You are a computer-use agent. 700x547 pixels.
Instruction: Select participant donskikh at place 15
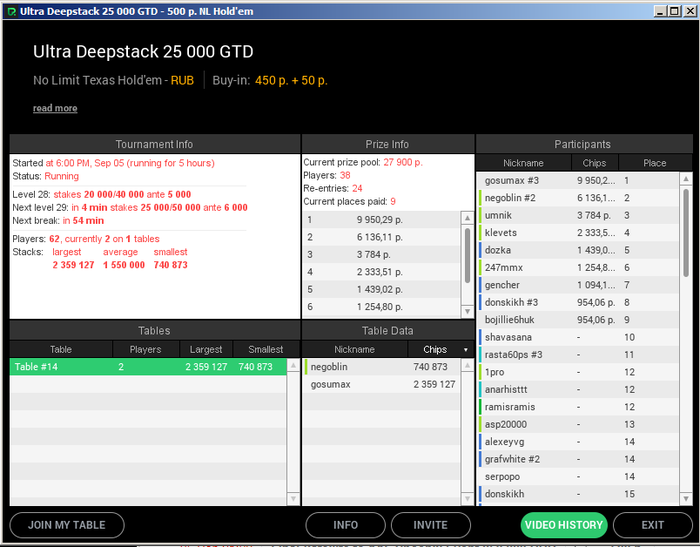[x=579, y=494]
